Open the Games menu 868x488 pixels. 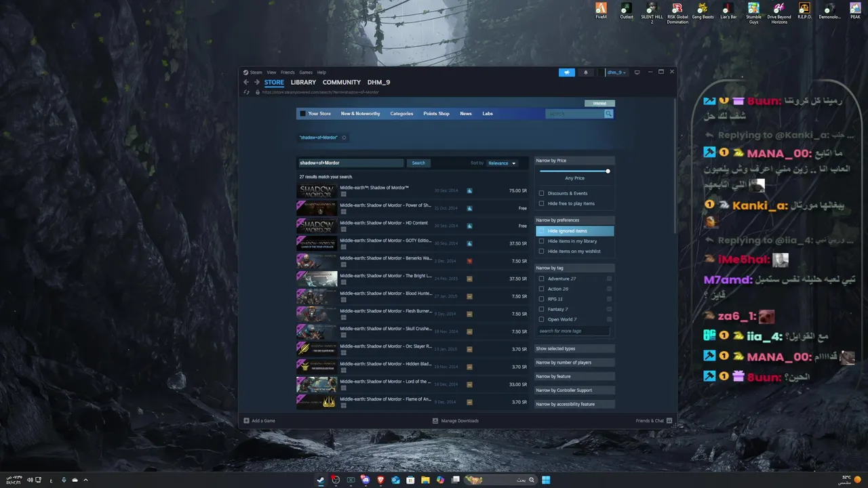point(306,73)
